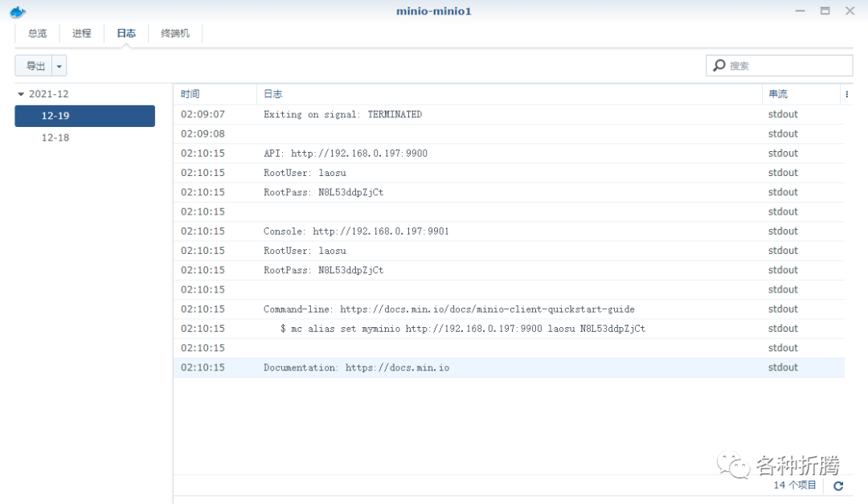This screenshot has width=868, height=504.
Task: Open the 终端机 tab
Action: pyautogui.click(x=175, y=33)
